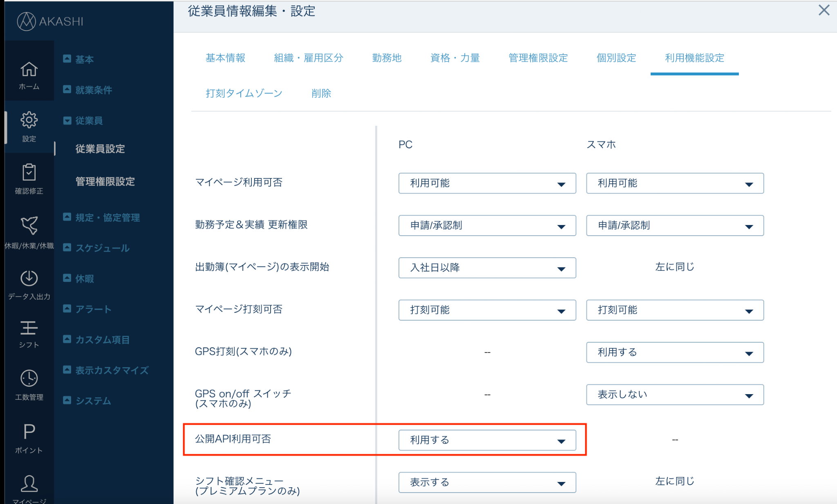
Task: Open データ入出力 download icon
Action: pos(29,285)
